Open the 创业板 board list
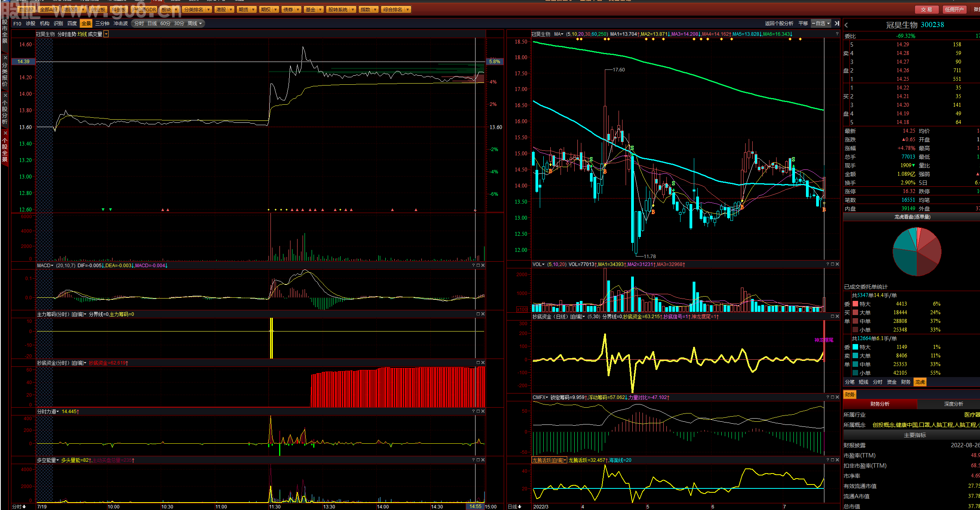This screenshot has height=510, width=980. [x=98, y=9]
